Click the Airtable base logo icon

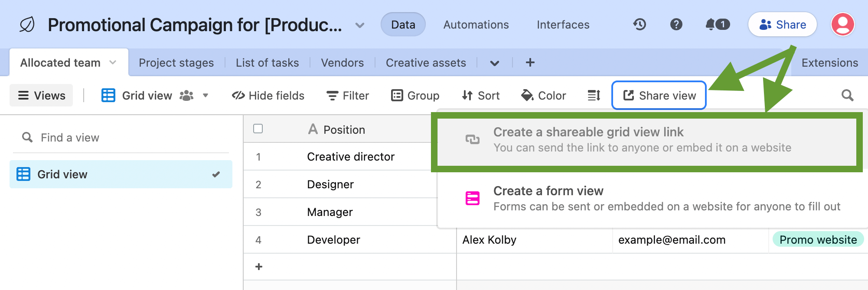(27, 25)
